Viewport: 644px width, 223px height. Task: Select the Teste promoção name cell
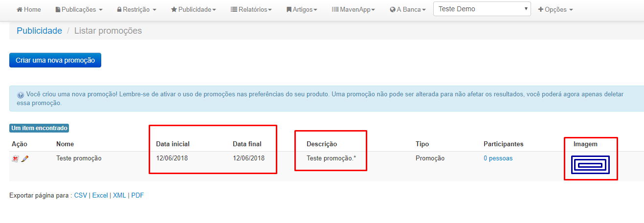coord(79,158)
